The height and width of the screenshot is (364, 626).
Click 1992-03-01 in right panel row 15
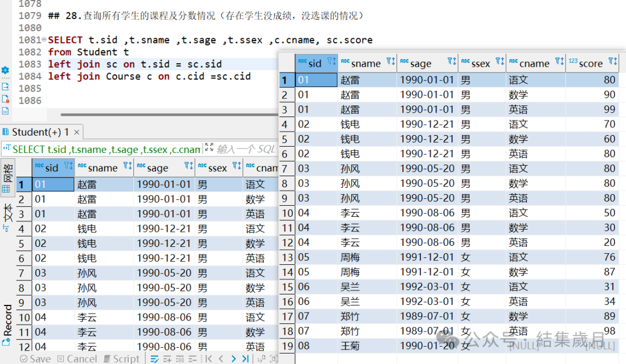click(x=427, y=287)
